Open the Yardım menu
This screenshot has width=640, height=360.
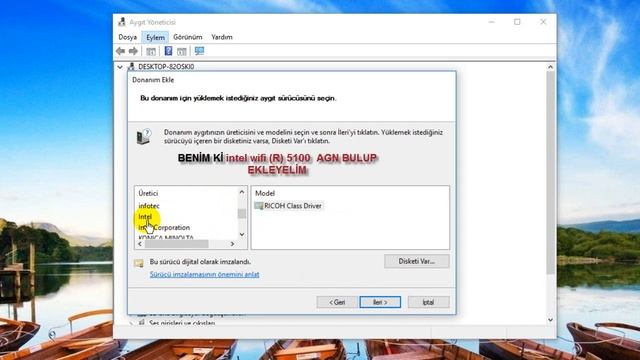coord(222,37)
